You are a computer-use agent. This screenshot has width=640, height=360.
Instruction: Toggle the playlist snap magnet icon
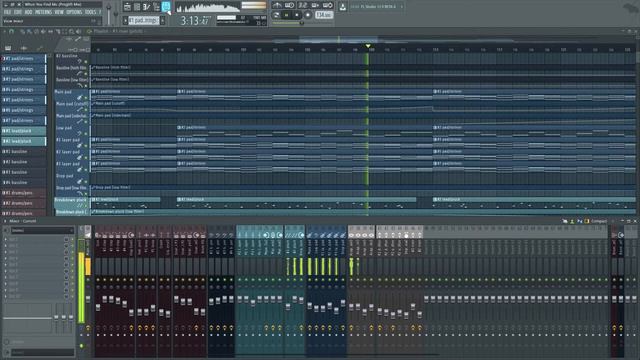[x=12, y=31]
